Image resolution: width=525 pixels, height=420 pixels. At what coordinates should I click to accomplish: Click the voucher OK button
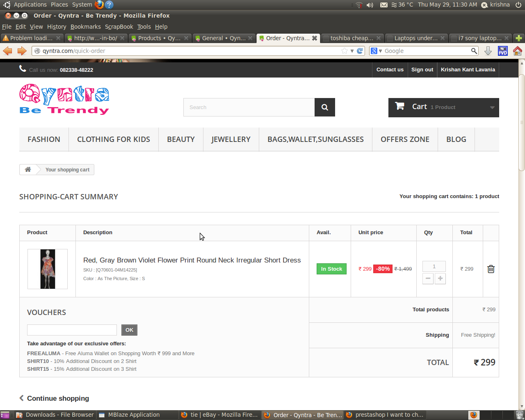129,330
